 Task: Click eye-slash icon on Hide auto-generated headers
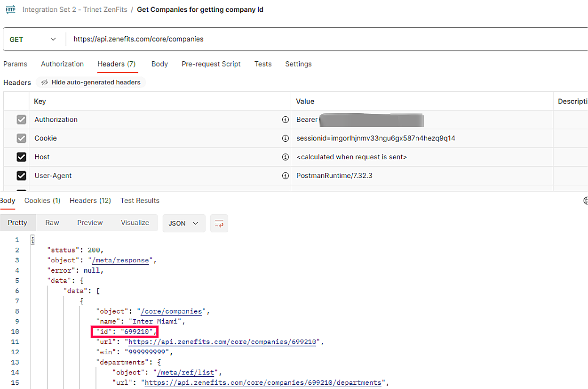coord(45,82)
